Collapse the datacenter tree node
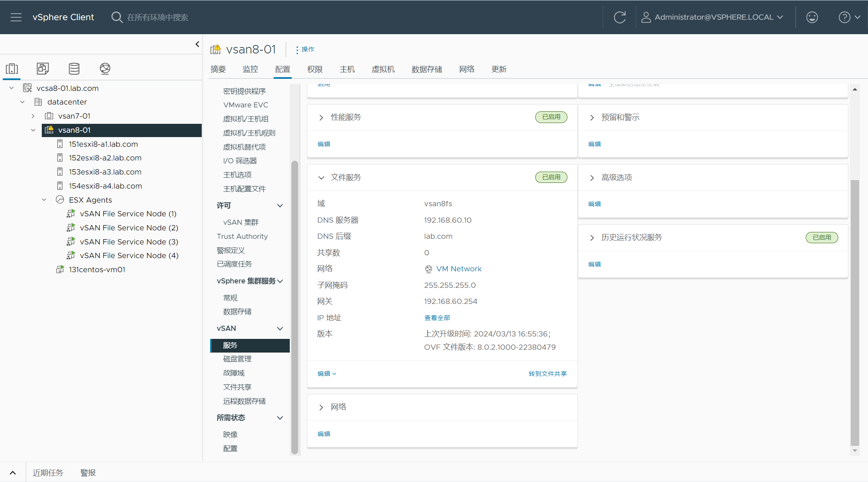868x482 pixels. point(23,102)
